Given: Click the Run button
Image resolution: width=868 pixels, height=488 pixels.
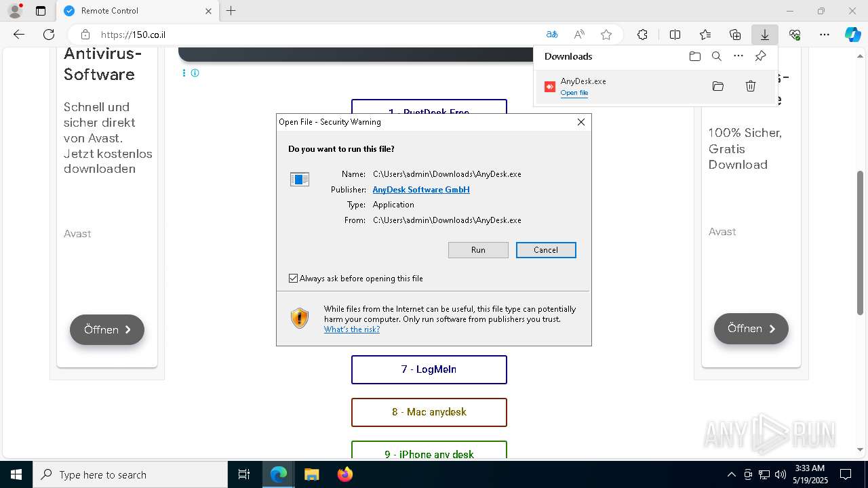Looking at the screenshot, I should pyautogui.click(x=478, y=250).
